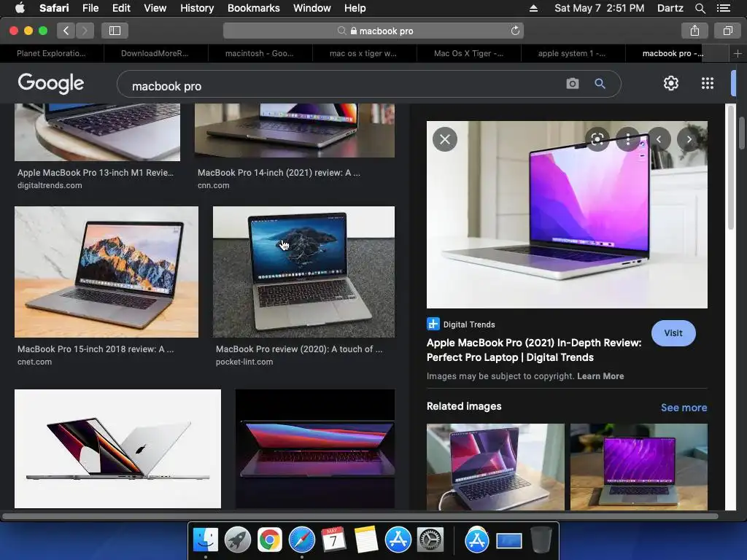Viewport: 747px width, 560px height.
Task: Open the Google apps grid
Action: point(708,83)
